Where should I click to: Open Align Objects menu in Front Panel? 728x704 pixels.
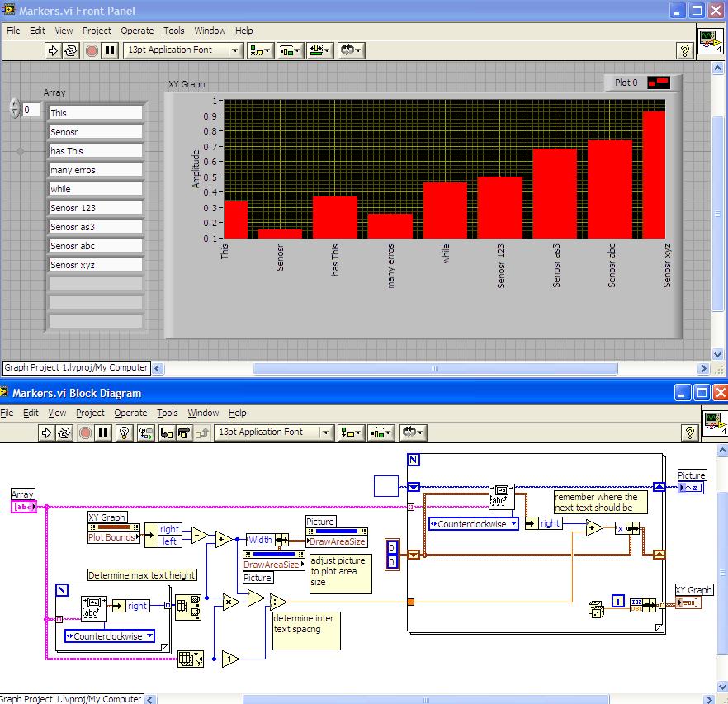pos(260,50)
